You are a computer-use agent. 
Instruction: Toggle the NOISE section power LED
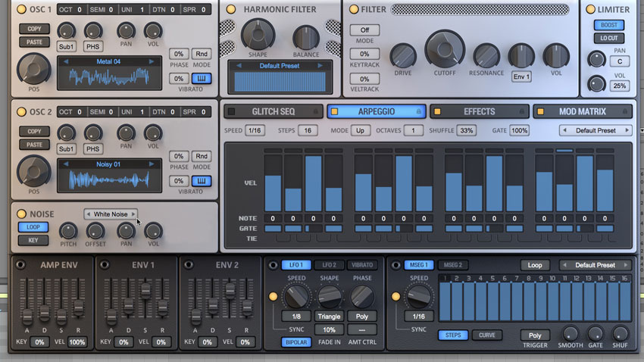(21, 214)
